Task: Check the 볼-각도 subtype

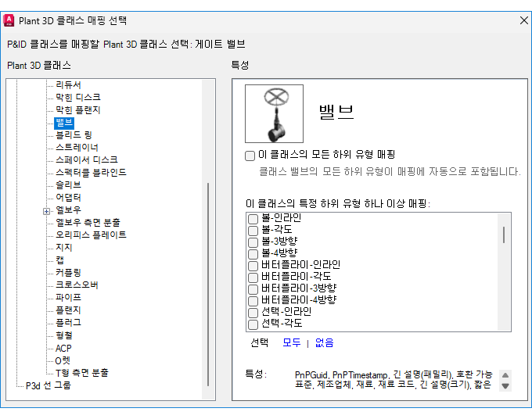Action: tap(253, 231)
